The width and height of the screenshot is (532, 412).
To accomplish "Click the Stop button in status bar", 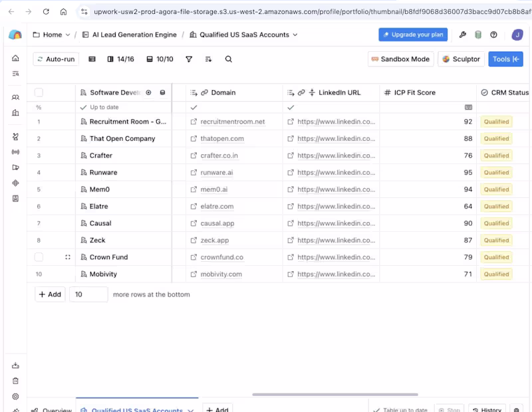I will [x=450, y=409].
